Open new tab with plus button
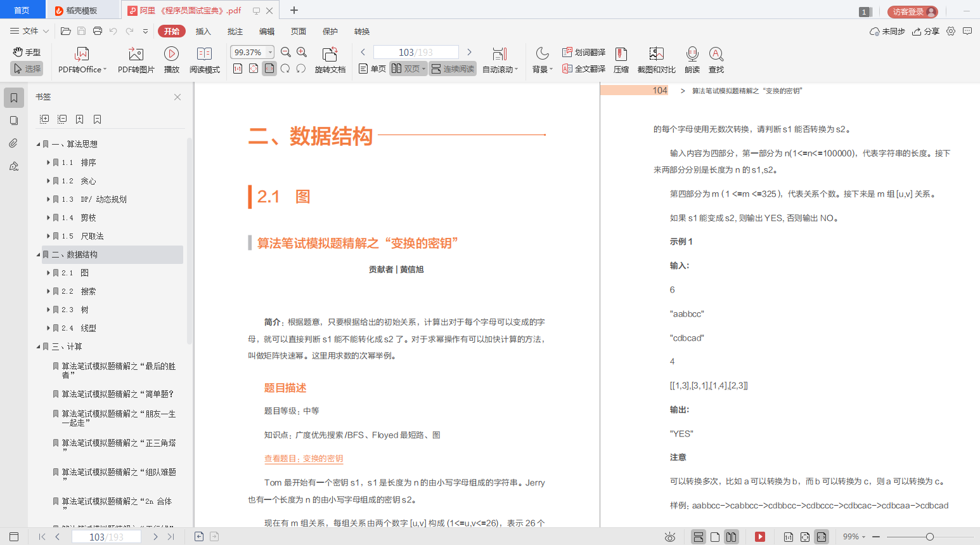980x545 pixels. click(x=294, y=10)
